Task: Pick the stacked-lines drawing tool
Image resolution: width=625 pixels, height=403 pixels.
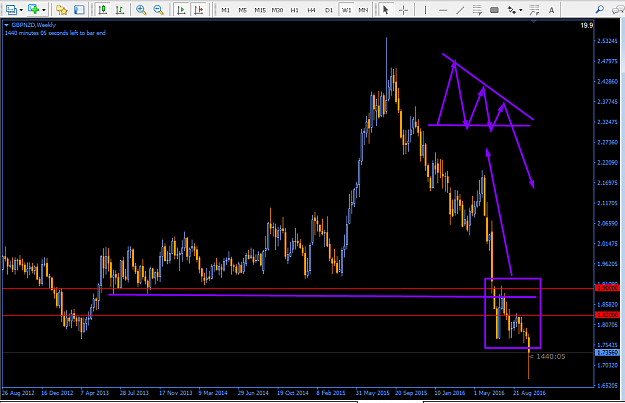Action: tap(477, 10)
